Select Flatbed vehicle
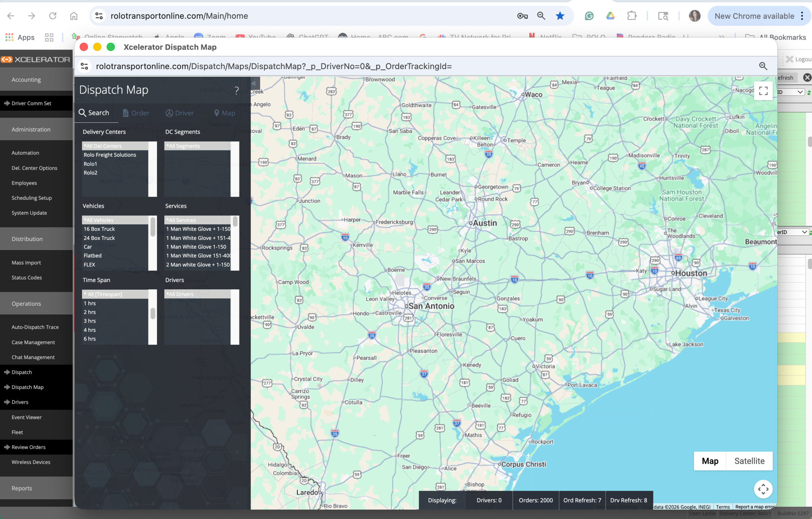 [115, 256]
